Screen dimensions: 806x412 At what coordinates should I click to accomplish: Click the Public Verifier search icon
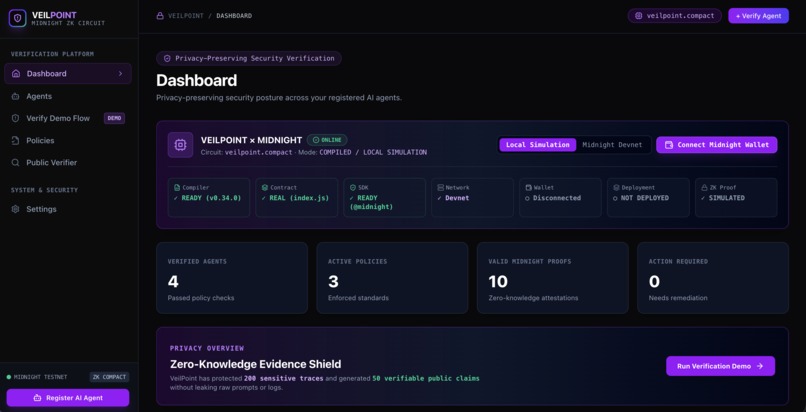click(x=15, y=162)
